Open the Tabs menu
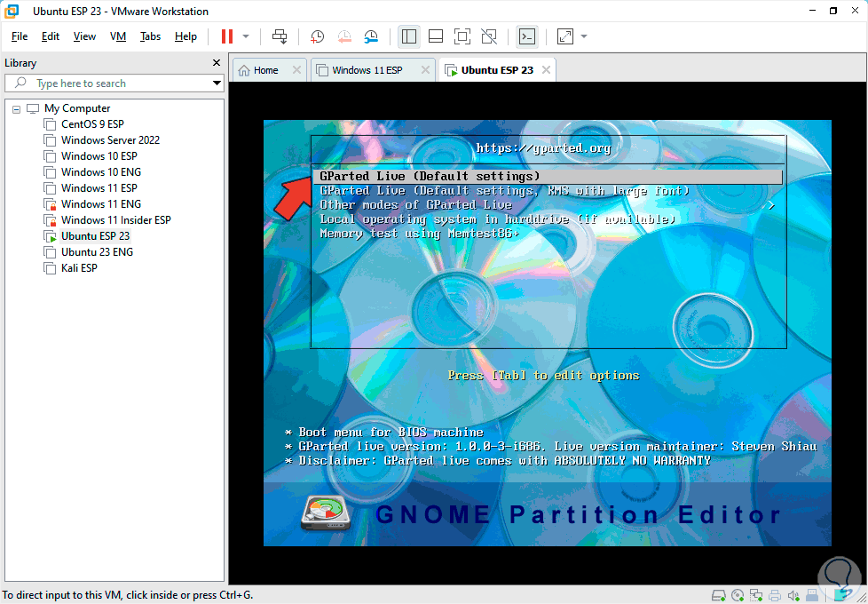The width and height of the screenshot is (868, 604). pyautogui.click(x=150, y=36)
